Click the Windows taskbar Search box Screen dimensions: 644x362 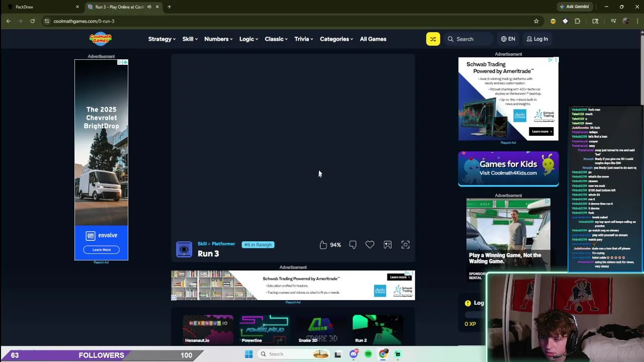(x=294, y=354)
